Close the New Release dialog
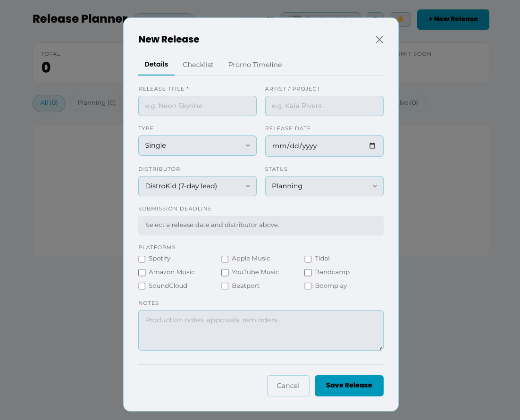 tap(379, 40)
